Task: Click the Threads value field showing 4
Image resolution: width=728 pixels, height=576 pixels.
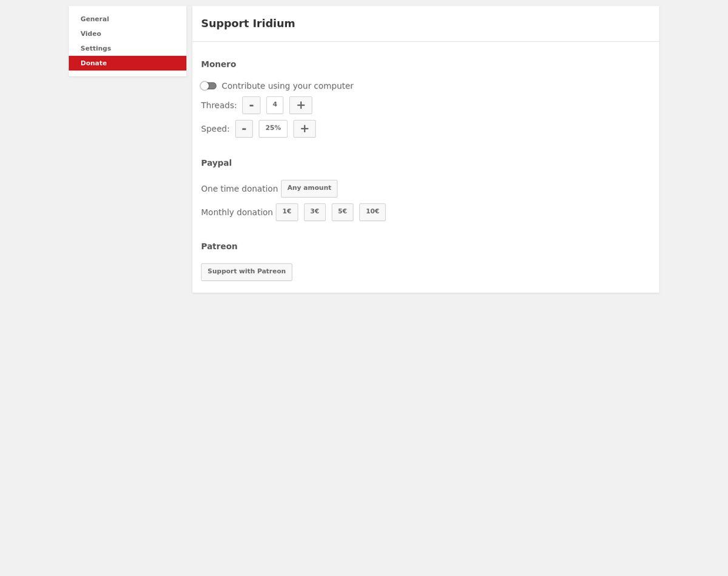Action: click(275, 105)
